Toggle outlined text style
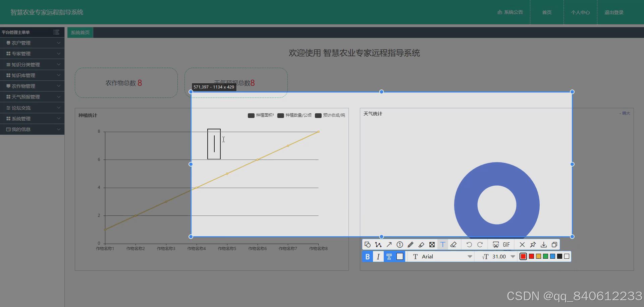The width and height of the screenshot is (644, 307). point(389,256)
